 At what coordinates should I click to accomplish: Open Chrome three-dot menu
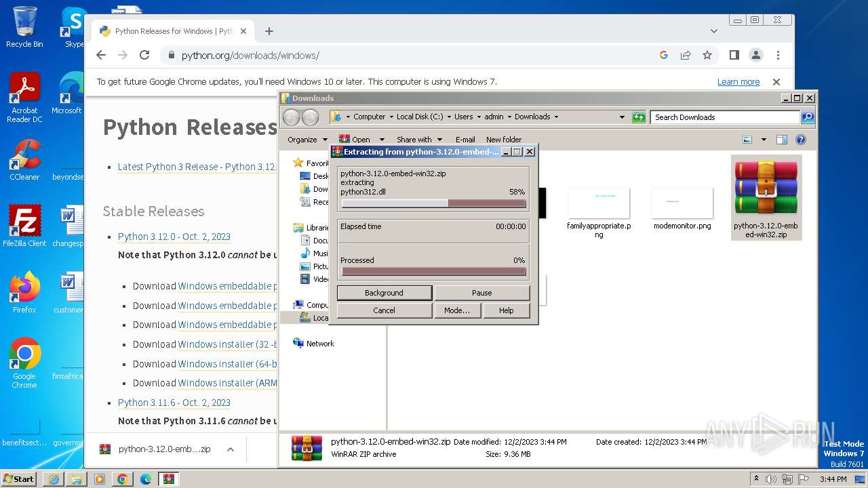pos(778,55)
